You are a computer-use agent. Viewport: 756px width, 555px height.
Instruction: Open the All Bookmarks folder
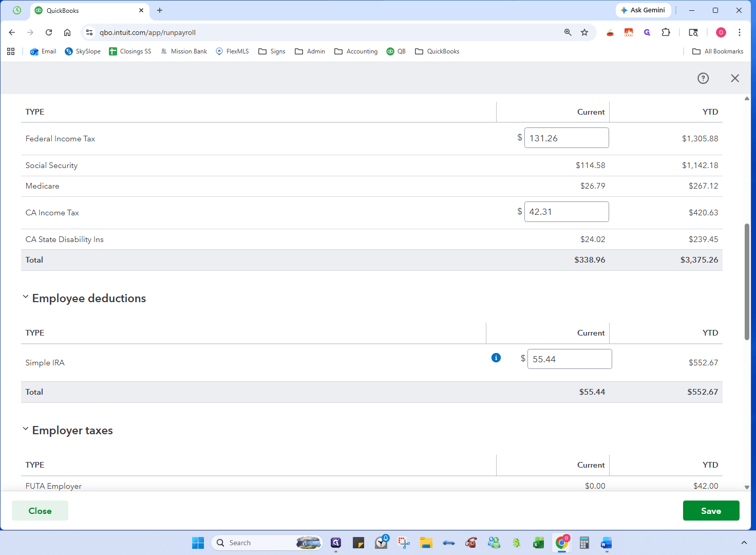click(718, 51)
